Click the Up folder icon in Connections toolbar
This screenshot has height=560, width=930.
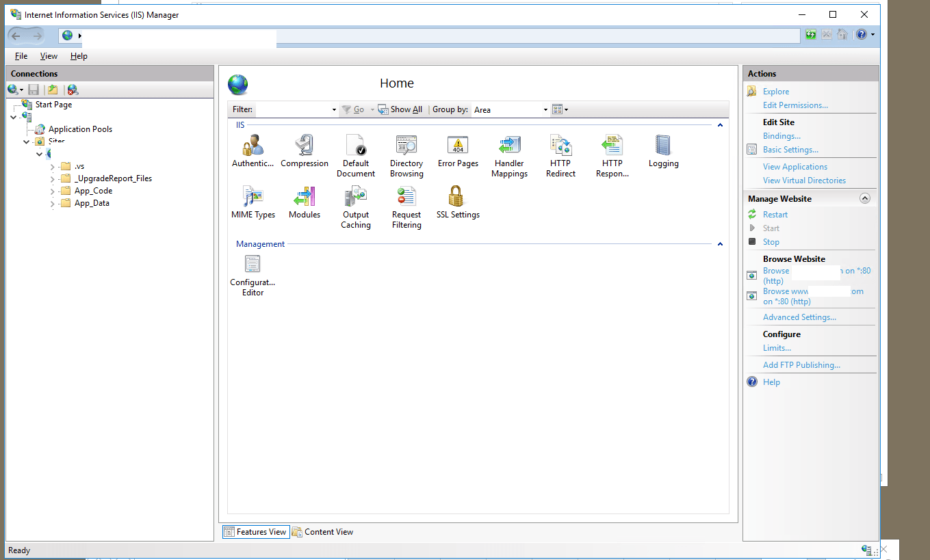click(x=53, y=90)
